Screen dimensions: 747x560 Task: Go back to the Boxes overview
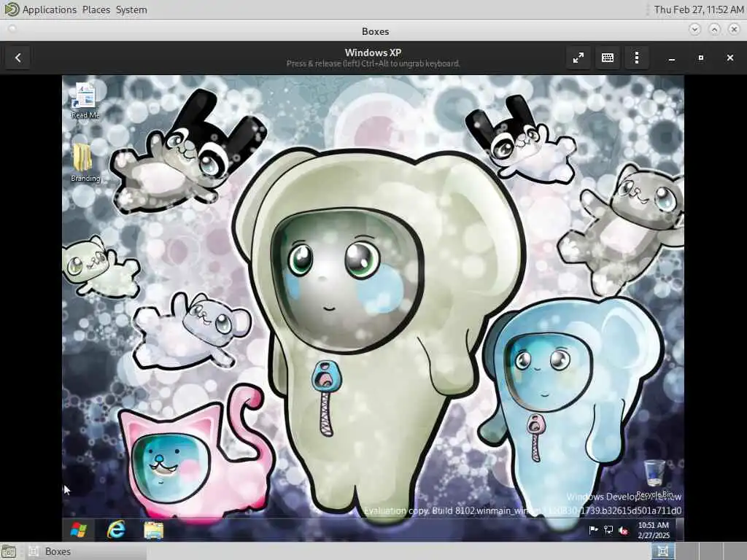click(18, 58)
